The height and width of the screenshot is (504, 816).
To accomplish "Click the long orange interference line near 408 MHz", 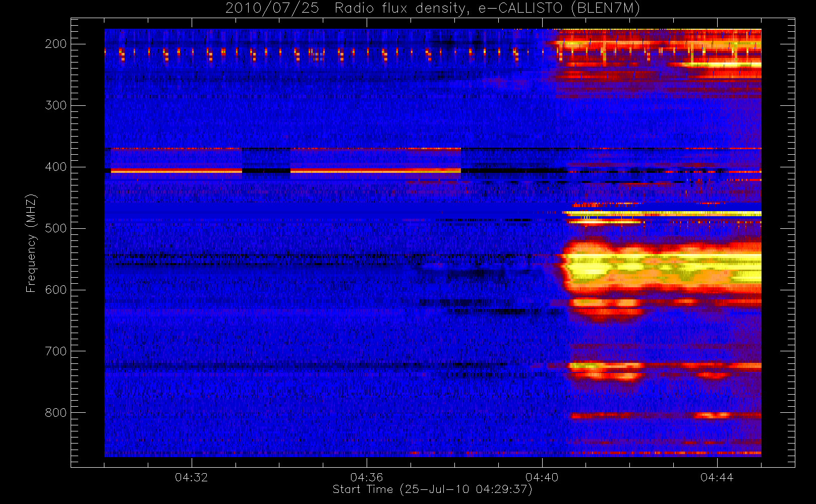I will click(x=285, y=171).
